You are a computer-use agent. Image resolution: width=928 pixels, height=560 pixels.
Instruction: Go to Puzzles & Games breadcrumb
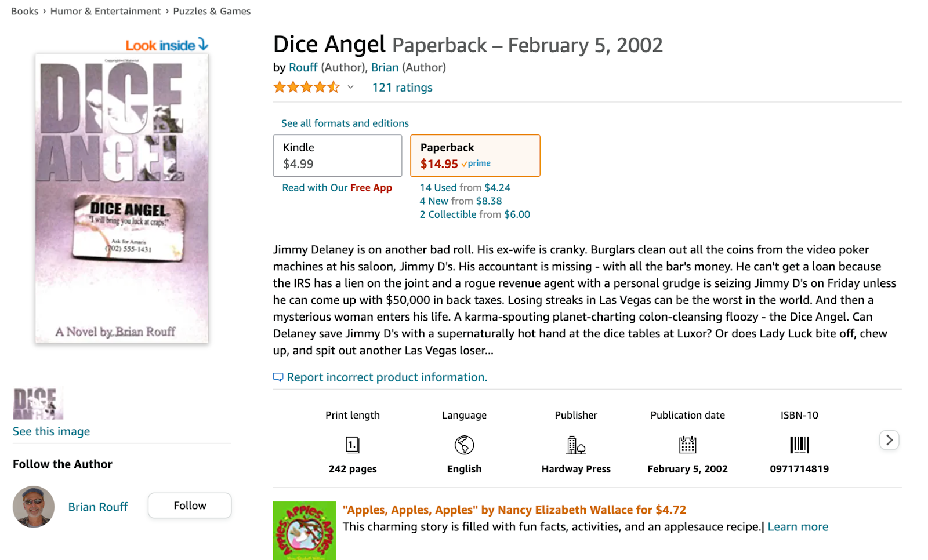tap(212, 11)
